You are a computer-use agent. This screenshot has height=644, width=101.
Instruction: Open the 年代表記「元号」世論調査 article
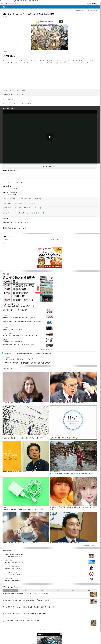tap(22, 322)
